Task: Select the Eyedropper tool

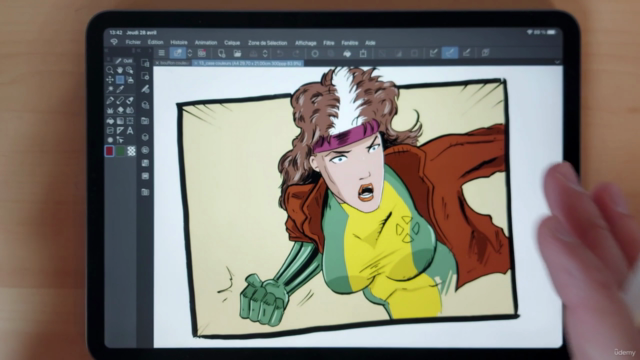Action: 120,89
